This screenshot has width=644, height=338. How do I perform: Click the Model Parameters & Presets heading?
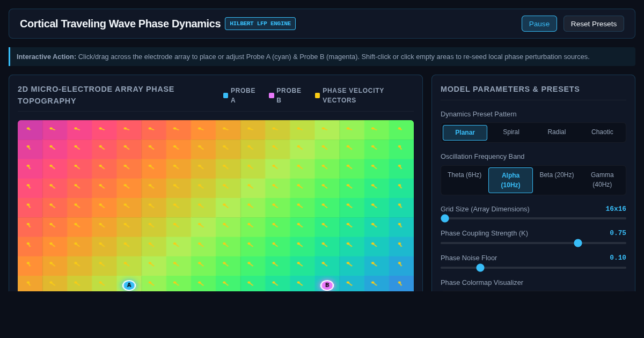point(510,89)
